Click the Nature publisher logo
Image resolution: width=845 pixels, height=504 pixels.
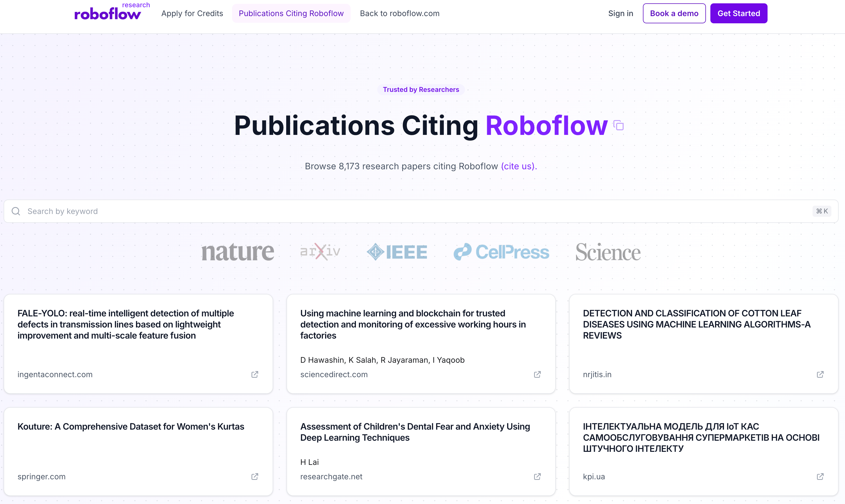(x=238, y=252)
